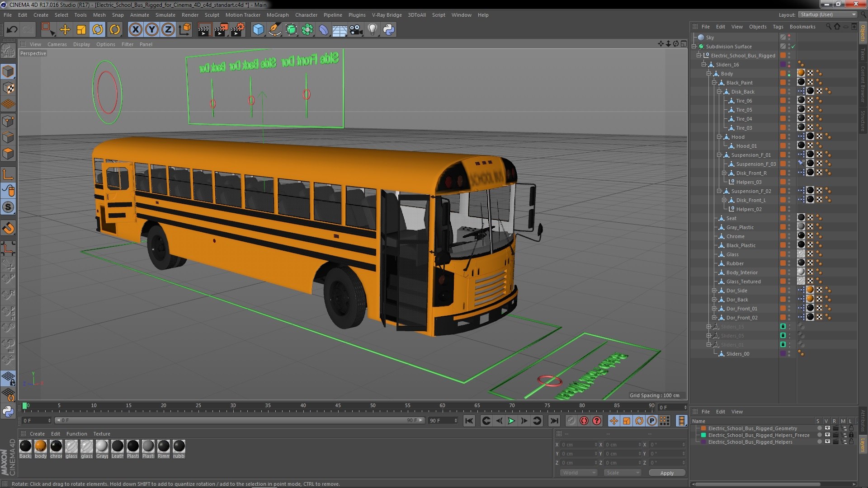This screenshot has height=488, width=868.
Task: Open the Mesh menu
Action: point(99,15)
